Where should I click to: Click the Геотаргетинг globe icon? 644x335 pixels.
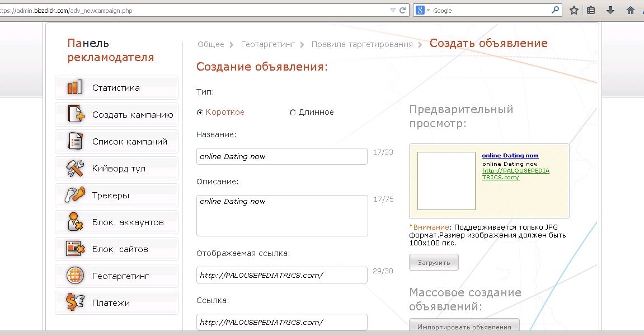click(x=75, y=276)
